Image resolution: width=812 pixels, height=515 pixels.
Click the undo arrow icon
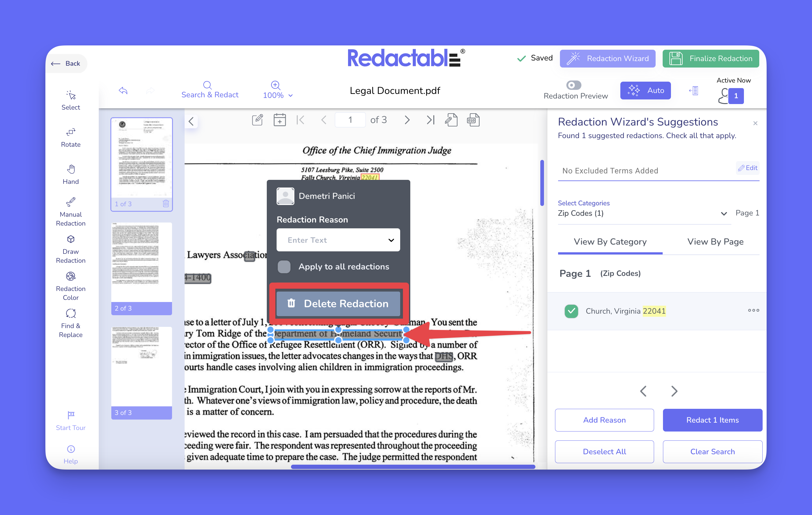tap(123, 91)
